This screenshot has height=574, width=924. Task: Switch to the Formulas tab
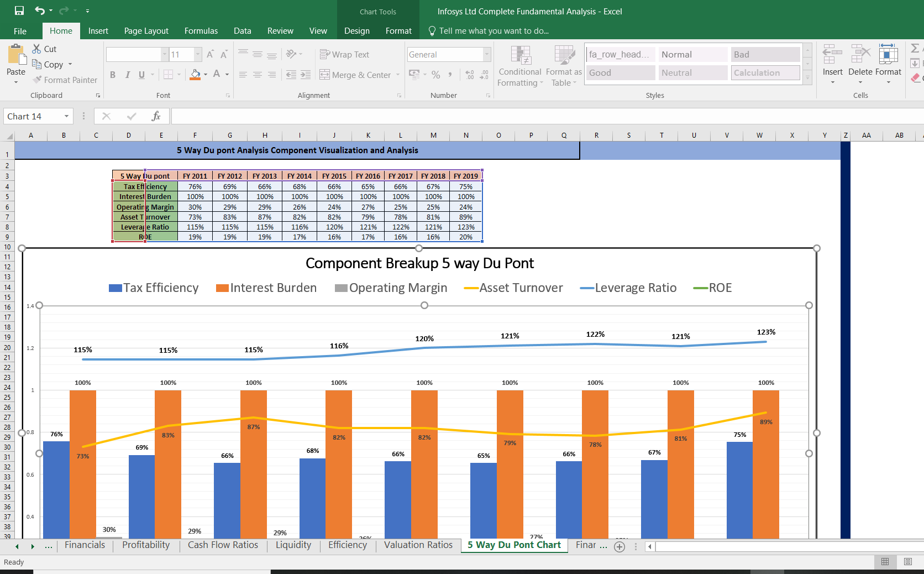tap(201, 31)
